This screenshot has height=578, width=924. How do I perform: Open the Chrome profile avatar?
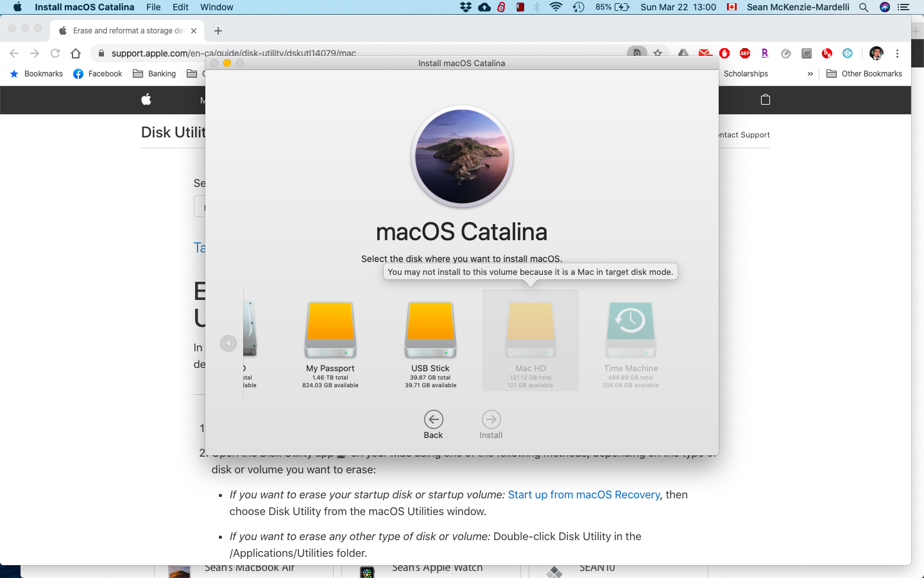pos(877,53)
